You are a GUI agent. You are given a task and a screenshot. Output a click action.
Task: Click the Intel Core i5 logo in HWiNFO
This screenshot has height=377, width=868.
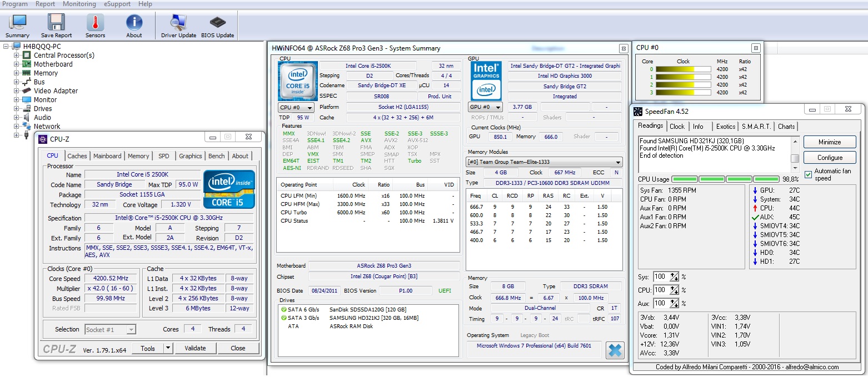297,81
